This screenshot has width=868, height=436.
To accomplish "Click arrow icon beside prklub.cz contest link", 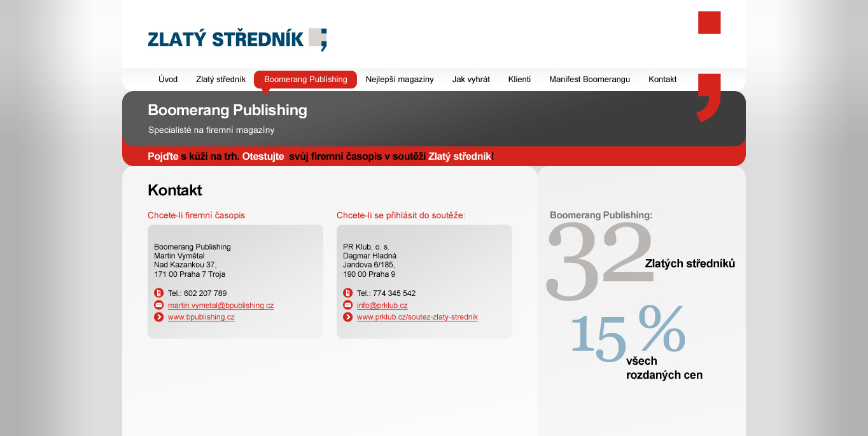I will coord(348,317).
